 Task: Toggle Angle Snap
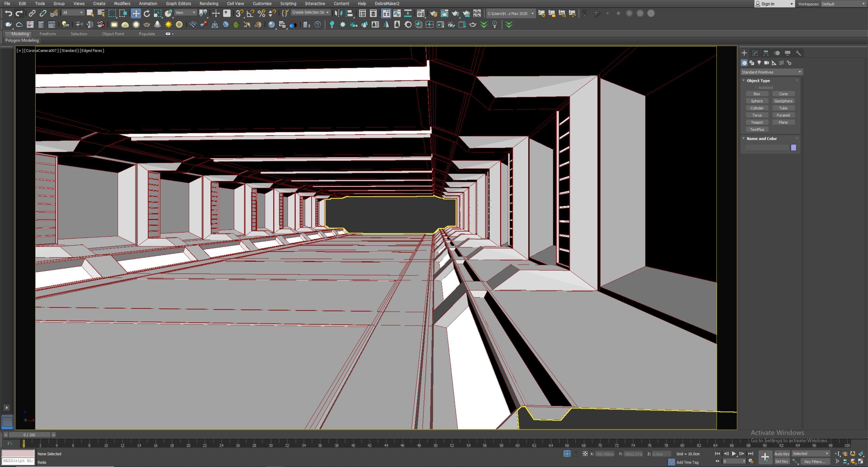click(x=250, y=14)
